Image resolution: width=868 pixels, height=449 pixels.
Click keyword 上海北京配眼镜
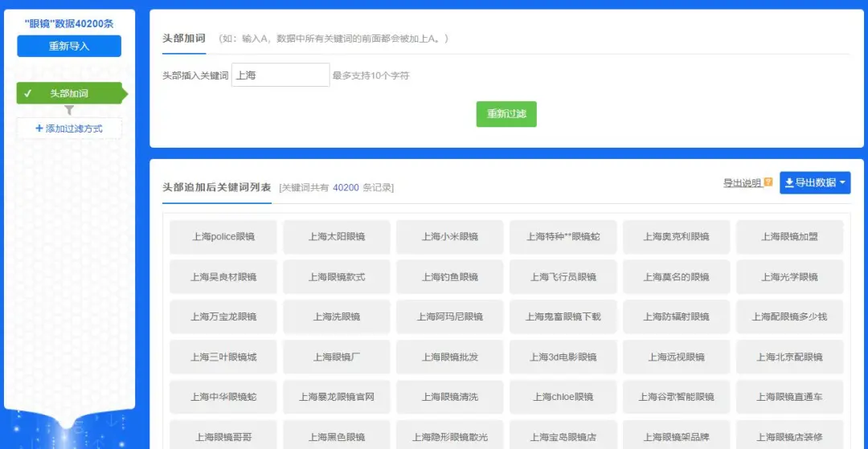click(790, 357)
